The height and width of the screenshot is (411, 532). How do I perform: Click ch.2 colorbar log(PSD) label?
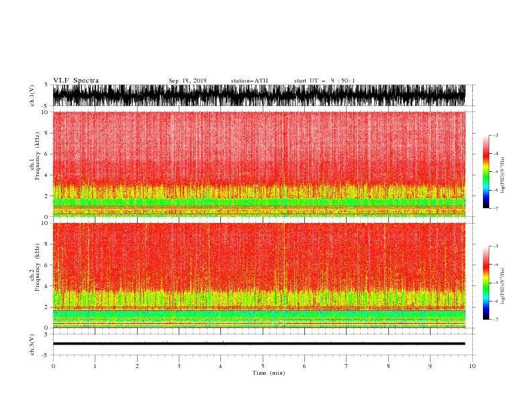tap(503, 286)
